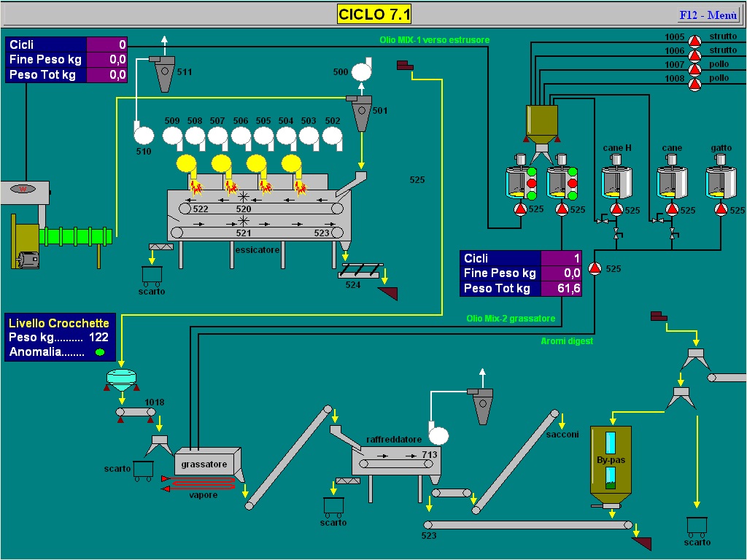Click the 'sacconi' label

(x=562, y=435)
